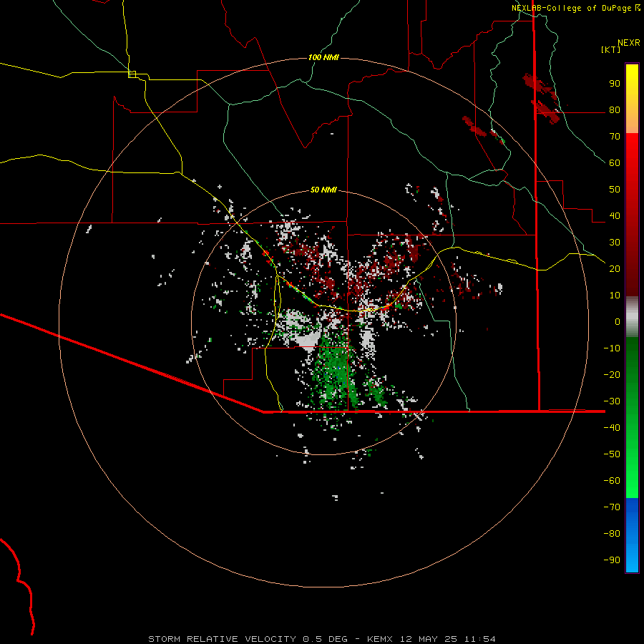644x644 pixels.
Task: Click the NEXR label at top right
Action: [629, 43]
